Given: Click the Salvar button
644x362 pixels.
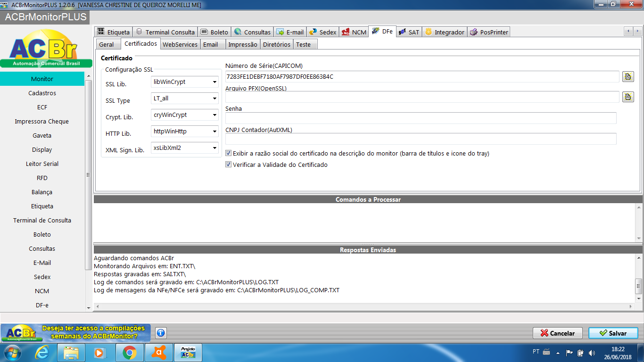Looking at the screenshot, I should click(613, 333).
